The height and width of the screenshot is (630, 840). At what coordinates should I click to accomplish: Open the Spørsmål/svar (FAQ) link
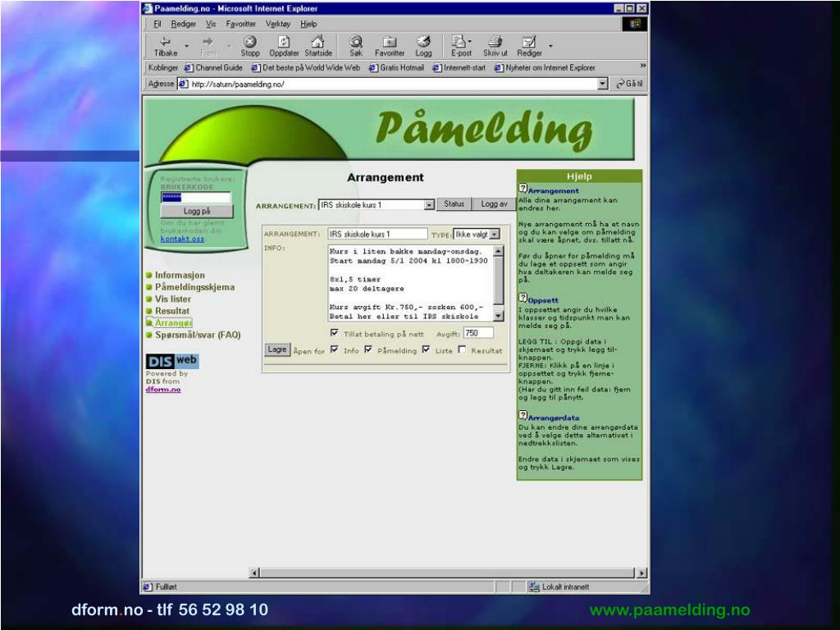(x=198, y=335)
